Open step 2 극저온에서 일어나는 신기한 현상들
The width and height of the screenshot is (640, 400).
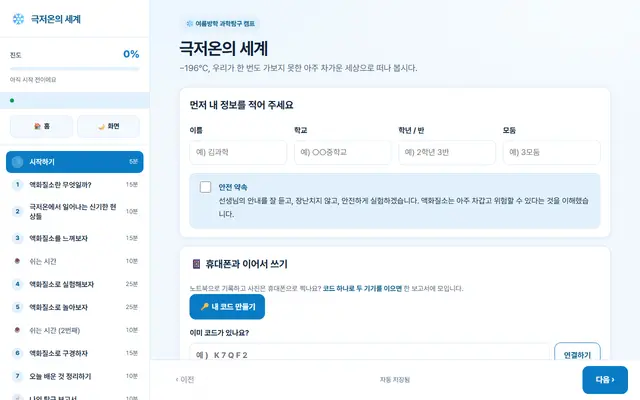pos(75,211)
